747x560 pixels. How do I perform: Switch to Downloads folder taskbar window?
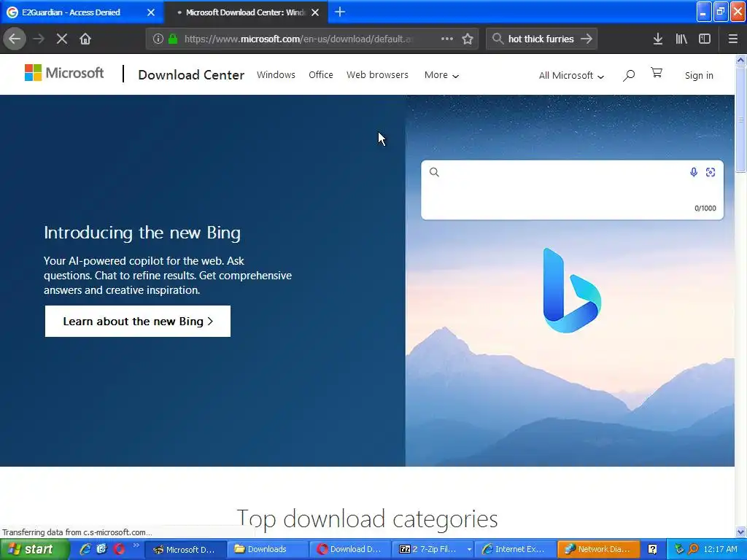pyautogui.click(x=267, y=550)
